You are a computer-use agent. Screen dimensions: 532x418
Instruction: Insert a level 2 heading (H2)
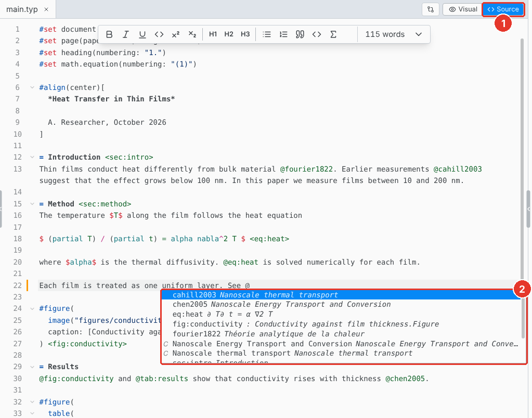(x=229, y=34)
